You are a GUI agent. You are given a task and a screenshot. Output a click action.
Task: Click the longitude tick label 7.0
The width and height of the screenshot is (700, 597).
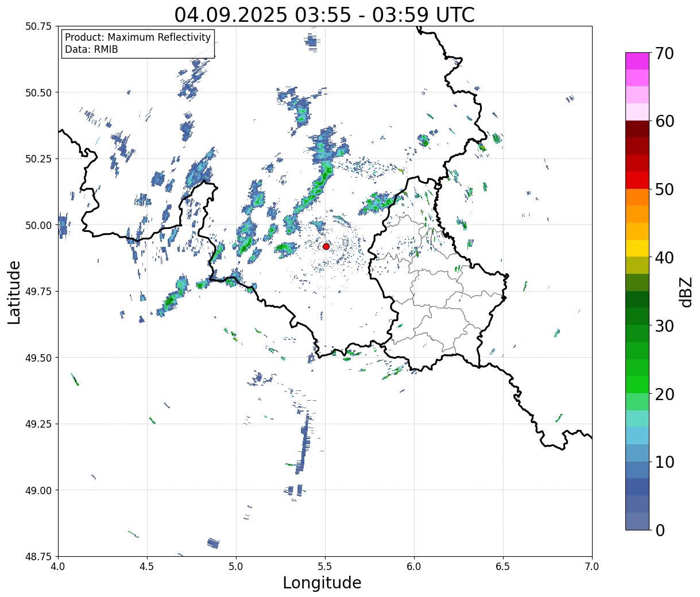click(x=592, y=567)
